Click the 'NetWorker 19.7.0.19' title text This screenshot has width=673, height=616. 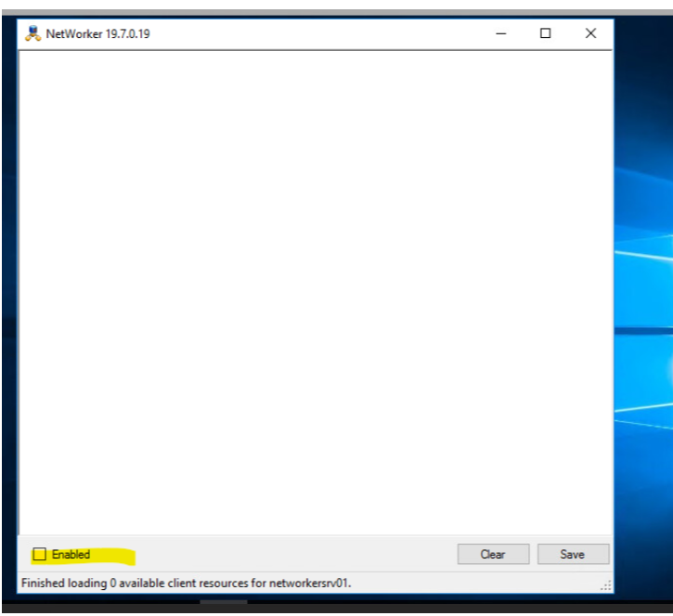pos(97,34)
